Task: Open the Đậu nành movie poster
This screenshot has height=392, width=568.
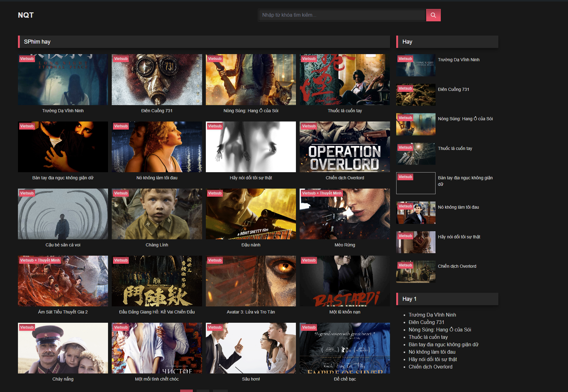Action: click(x=250, y=214)
